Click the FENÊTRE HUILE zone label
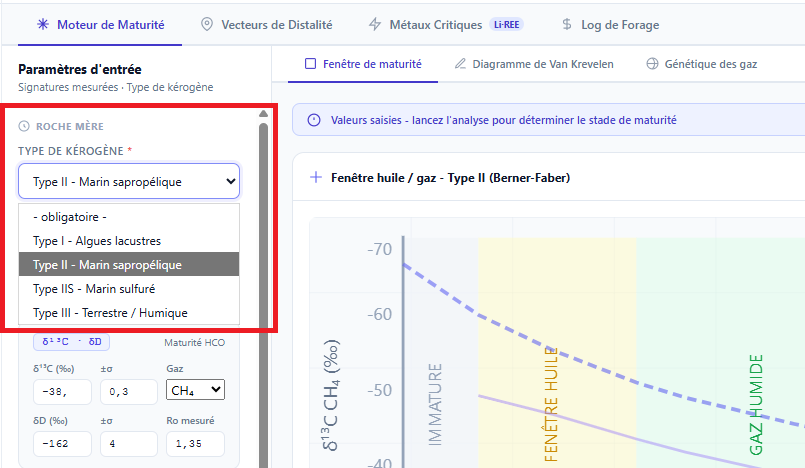This screenshot has width=805, height=468. coord(551,404)
